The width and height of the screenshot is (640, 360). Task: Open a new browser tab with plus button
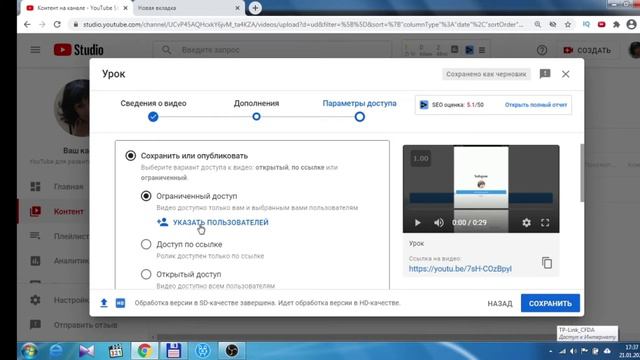coord(255,8)
